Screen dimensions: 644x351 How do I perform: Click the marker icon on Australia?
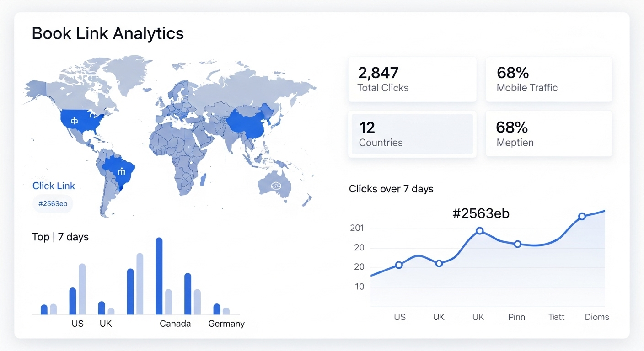click(276, 185)
